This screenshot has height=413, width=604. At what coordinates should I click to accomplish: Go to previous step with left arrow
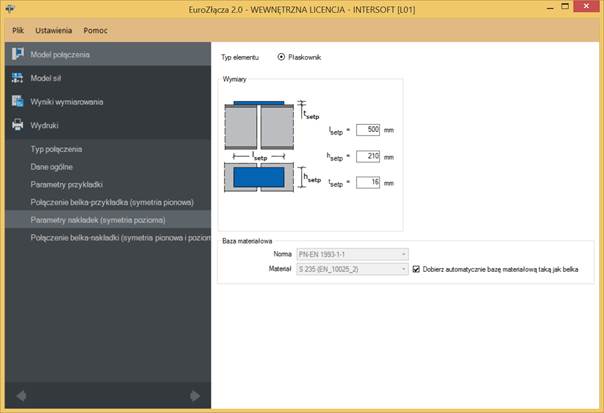coord(21,396)
